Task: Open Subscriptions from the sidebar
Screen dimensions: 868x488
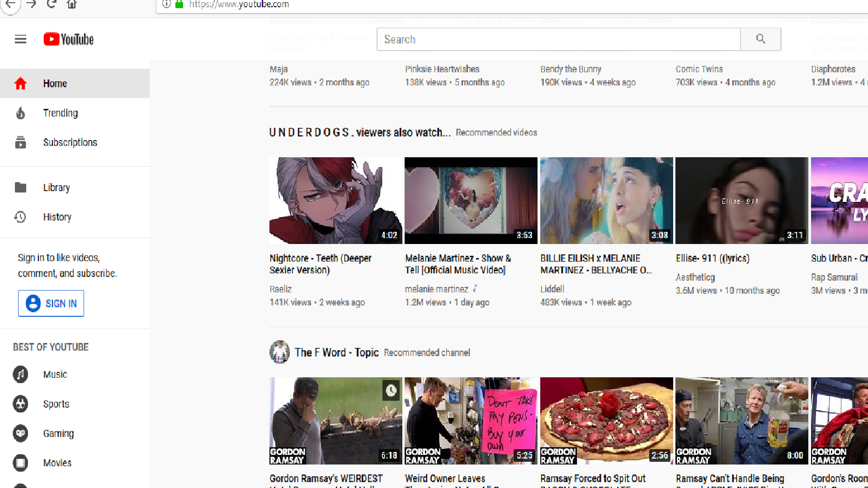Action: (75, 142)
